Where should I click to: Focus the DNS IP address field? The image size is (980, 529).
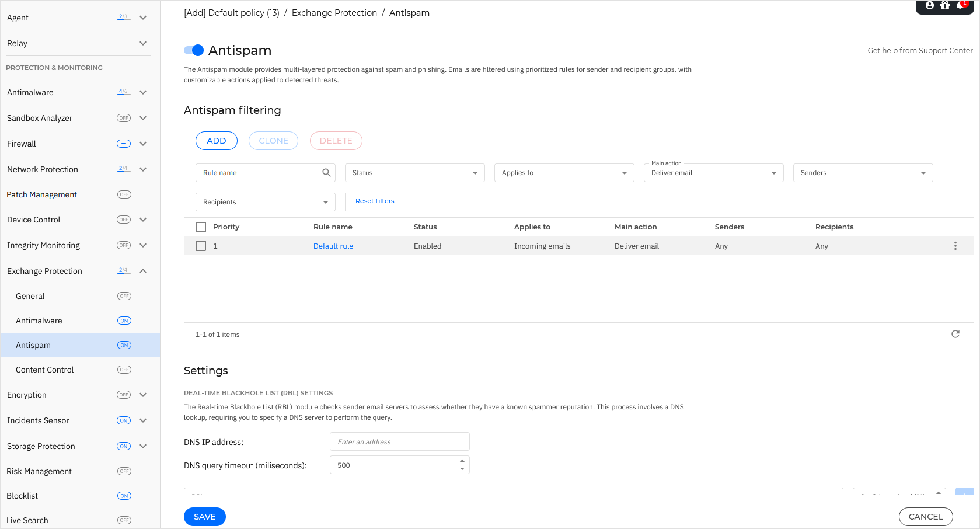coord(399,442)
